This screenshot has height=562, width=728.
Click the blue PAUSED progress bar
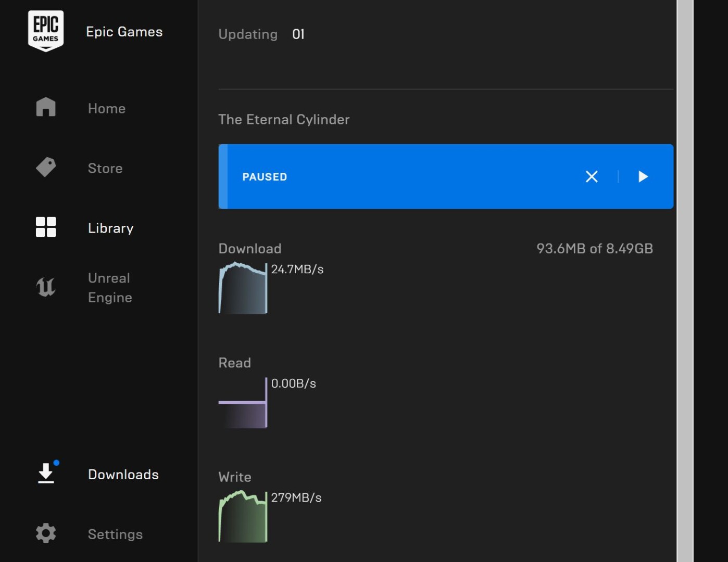[x=406, y=177]
